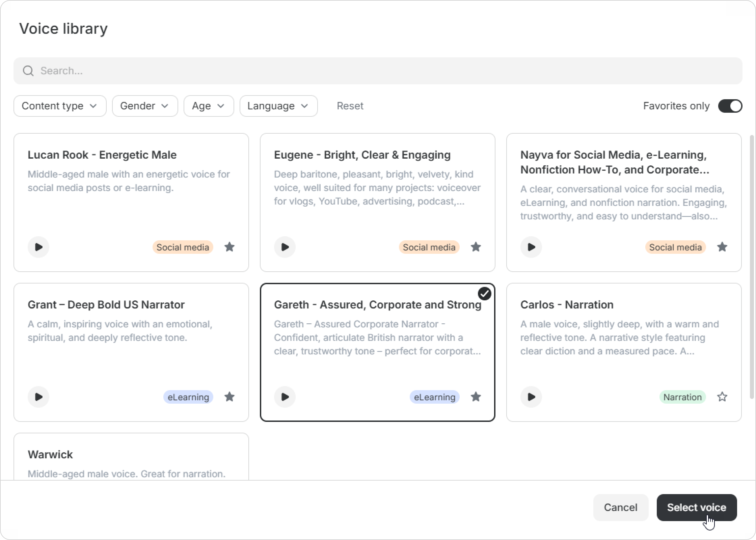Play the Lucan Rook voice preview

click(x=38, y=247)
